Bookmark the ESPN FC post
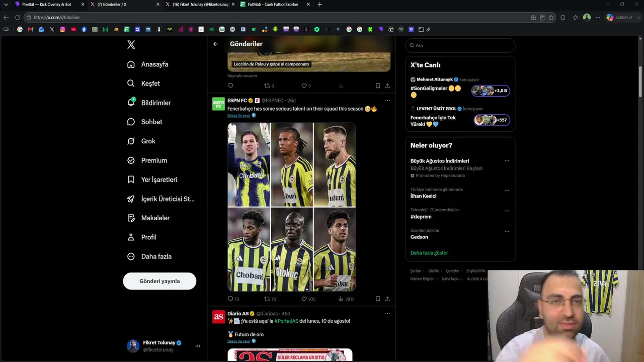Viewport: 644px width, 362px height. pos(378,299)
